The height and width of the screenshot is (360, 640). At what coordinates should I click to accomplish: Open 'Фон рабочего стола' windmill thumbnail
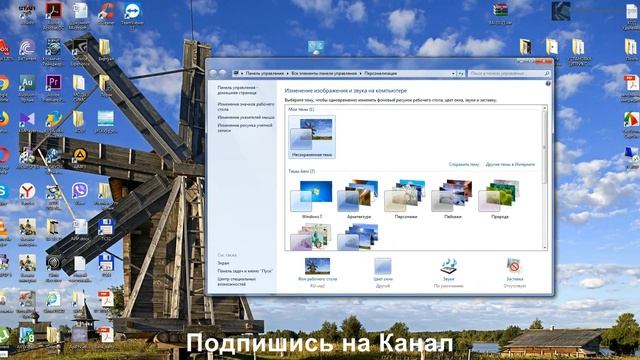[317, 266]
